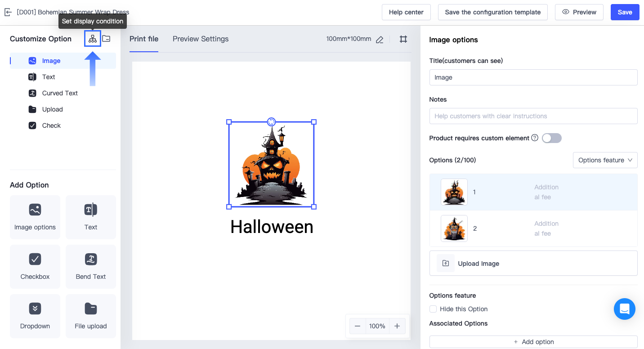Add a Dropdown option
The height and width of the screenshot is (349, 644).
coord(35,316)
